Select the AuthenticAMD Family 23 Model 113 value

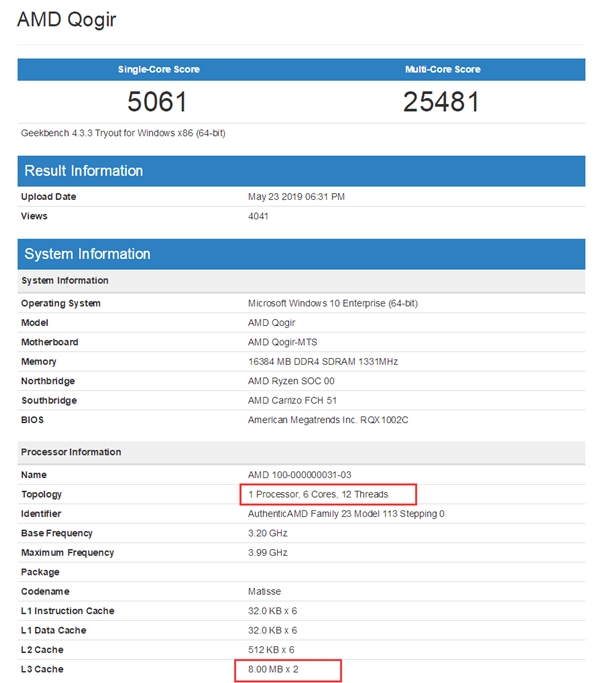coord(346,514)
